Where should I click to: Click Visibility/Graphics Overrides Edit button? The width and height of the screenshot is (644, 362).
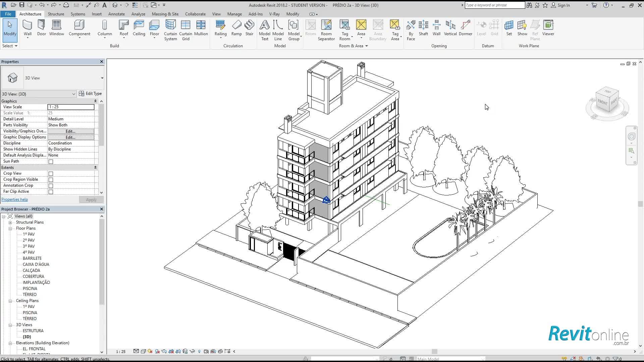pyautogui.click(x=70, y=131)
